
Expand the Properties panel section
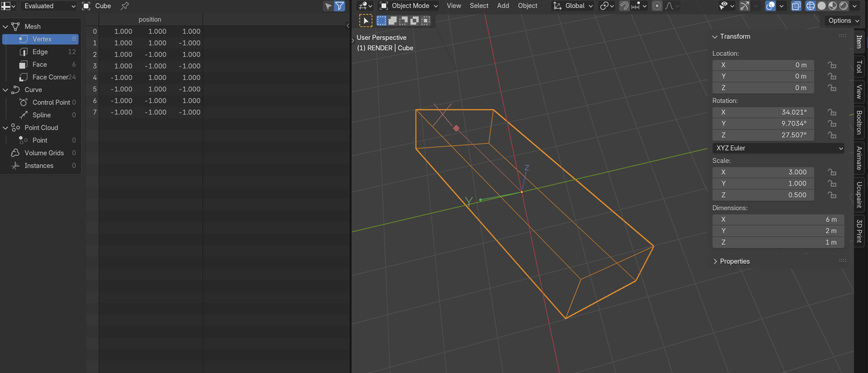pos(734,262)
